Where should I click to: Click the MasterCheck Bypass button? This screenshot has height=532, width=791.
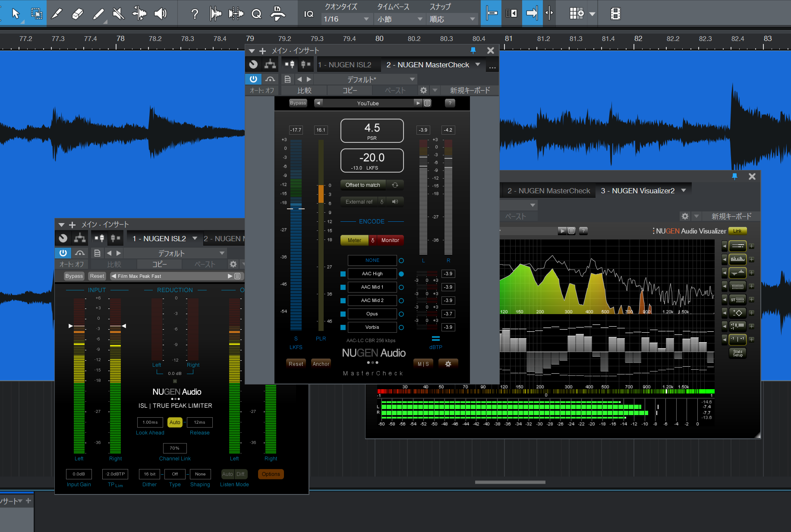[x=298, y=103]
